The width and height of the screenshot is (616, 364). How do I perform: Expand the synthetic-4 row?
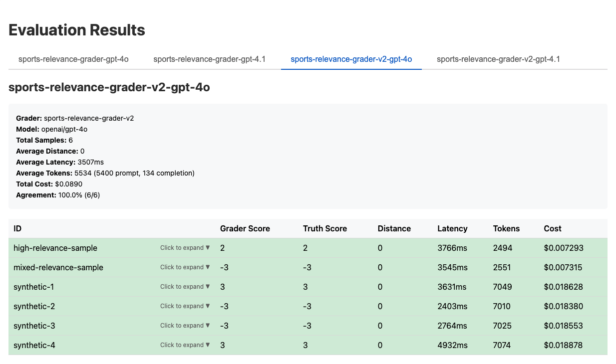185,345
